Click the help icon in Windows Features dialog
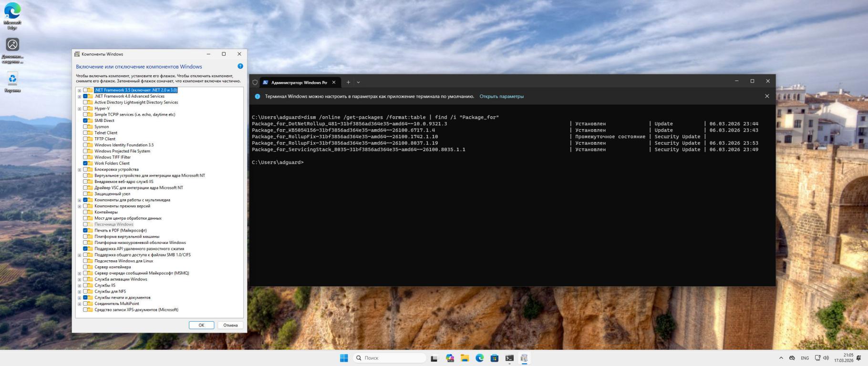Screen dimensions: 868x366 pos(240,66)
